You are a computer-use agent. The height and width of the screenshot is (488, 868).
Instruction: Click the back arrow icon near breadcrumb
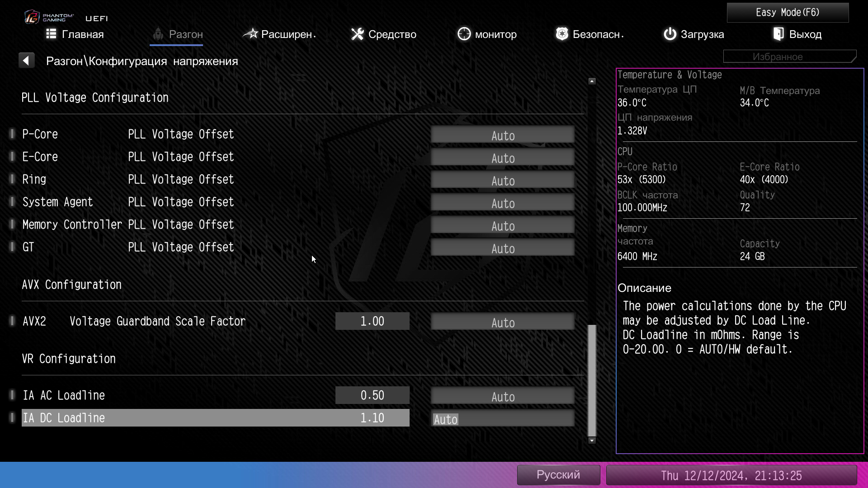coord(26,61)
